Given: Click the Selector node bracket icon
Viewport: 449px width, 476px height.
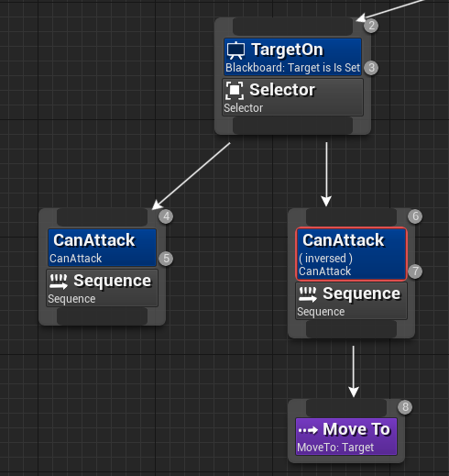Looking at the screenshot, I should tap(235, 90).
